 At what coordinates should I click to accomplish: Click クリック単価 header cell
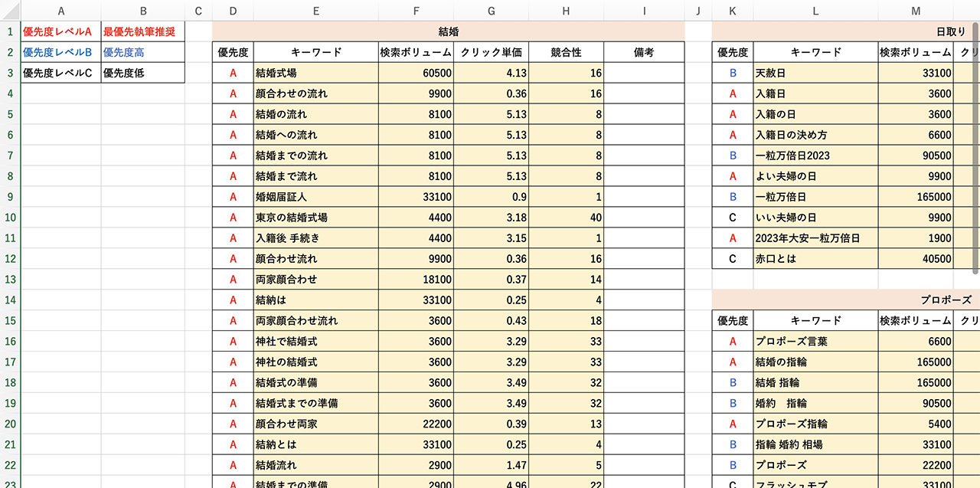(491, 52)
